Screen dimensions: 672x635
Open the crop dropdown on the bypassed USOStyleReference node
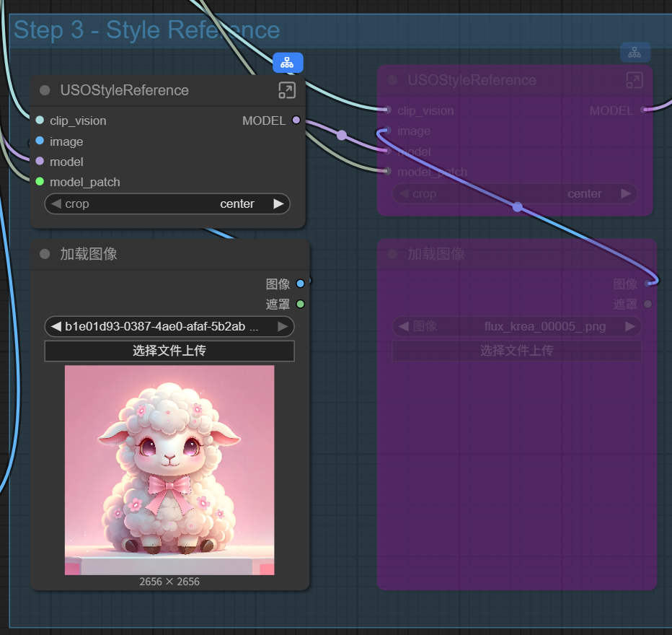tap(515, 194)
